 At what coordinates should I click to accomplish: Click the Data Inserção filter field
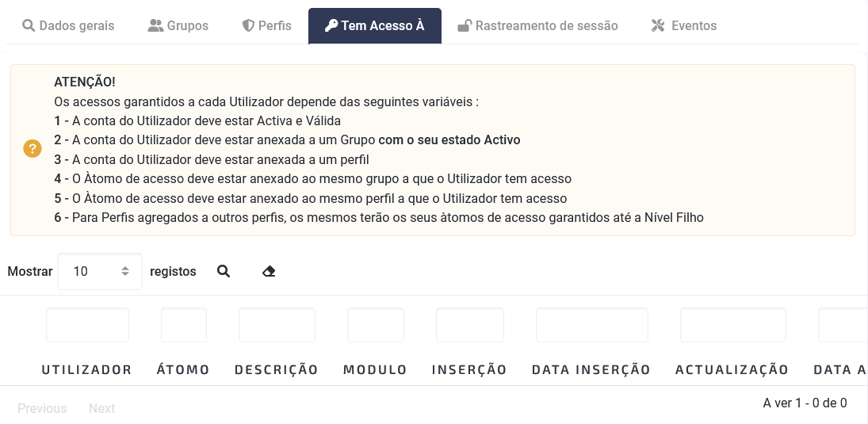(592, 325)
